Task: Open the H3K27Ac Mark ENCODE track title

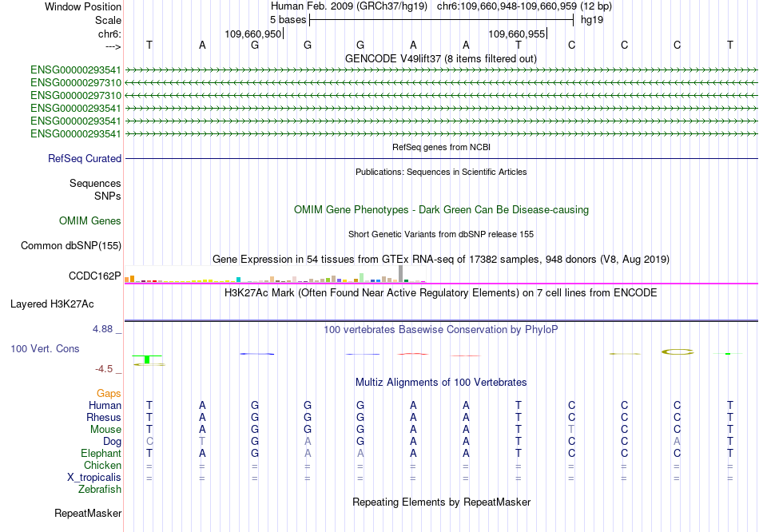Action: click(x=440, y=293)
